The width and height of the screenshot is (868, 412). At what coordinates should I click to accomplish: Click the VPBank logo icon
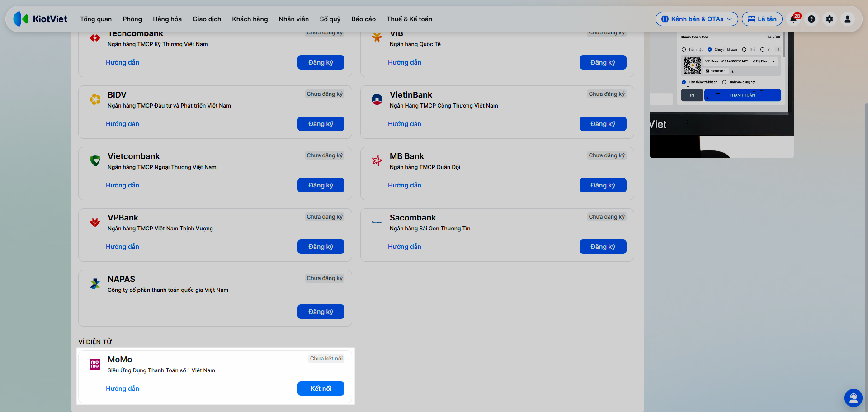(95, 222)
